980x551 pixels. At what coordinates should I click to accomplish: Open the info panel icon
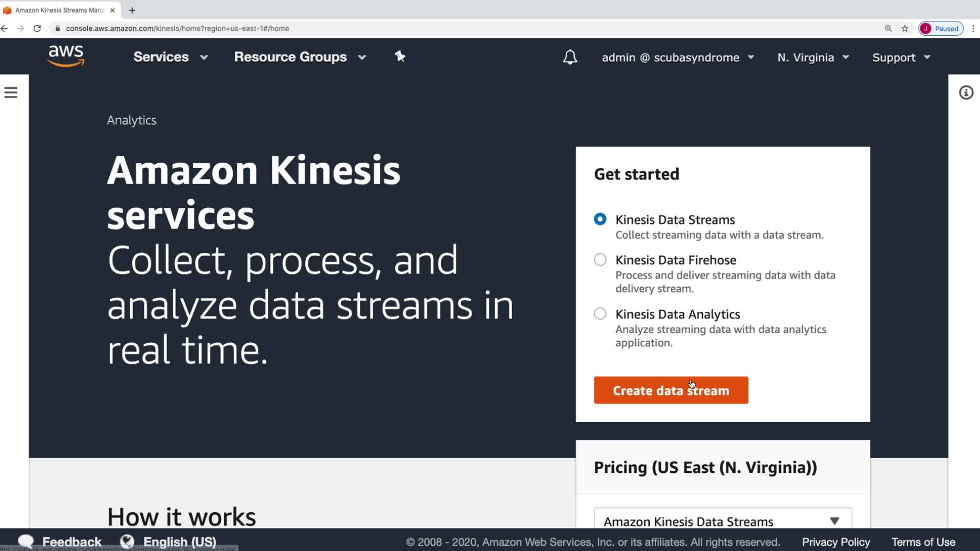966,93
